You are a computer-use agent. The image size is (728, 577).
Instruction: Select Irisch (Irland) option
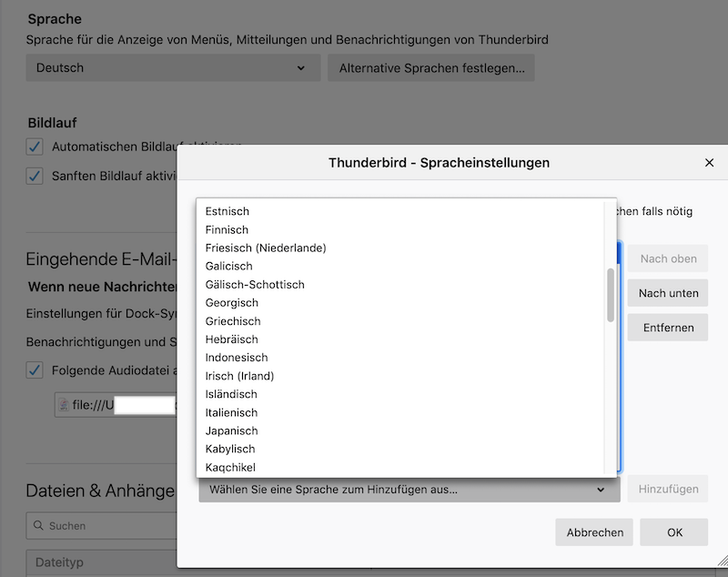click(400, 376)
